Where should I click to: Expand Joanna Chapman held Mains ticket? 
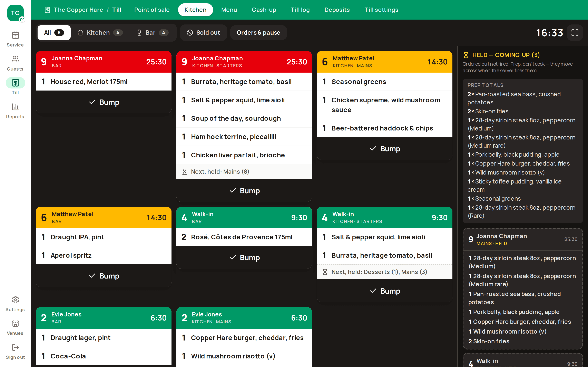click(523, 240)
